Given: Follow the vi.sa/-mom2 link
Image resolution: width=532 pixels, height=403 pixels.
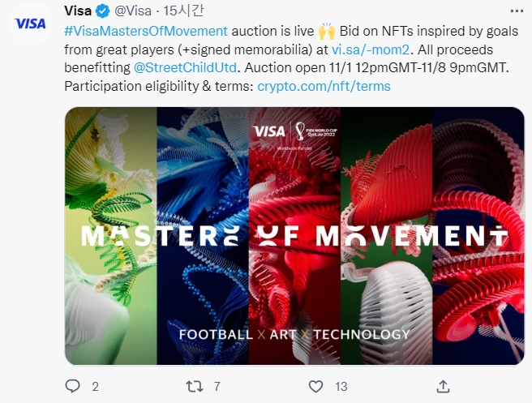Looking at the screenshot, I should [x=371, y=49].
